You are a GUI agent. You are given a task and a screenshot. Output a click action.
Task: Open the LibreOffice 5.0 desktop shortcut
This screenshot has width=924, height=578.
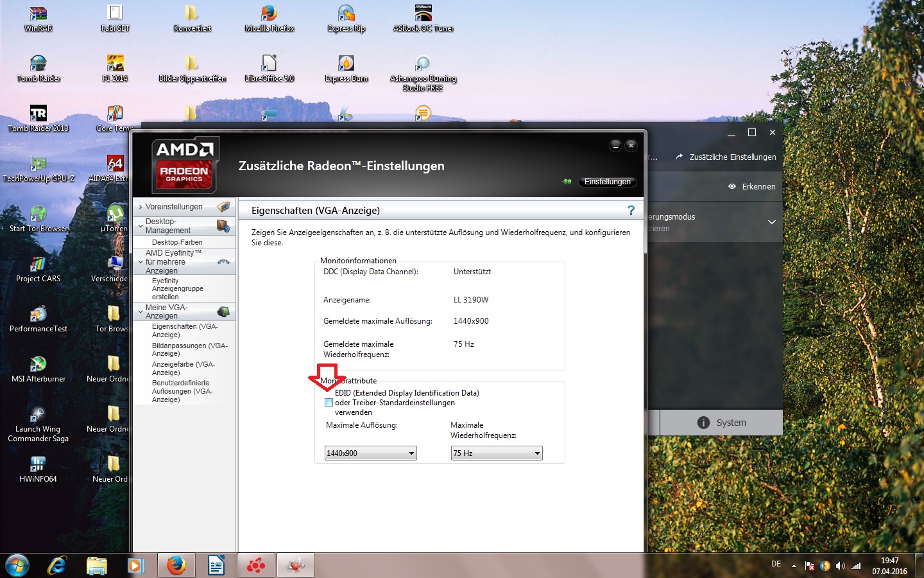[269, 68]
